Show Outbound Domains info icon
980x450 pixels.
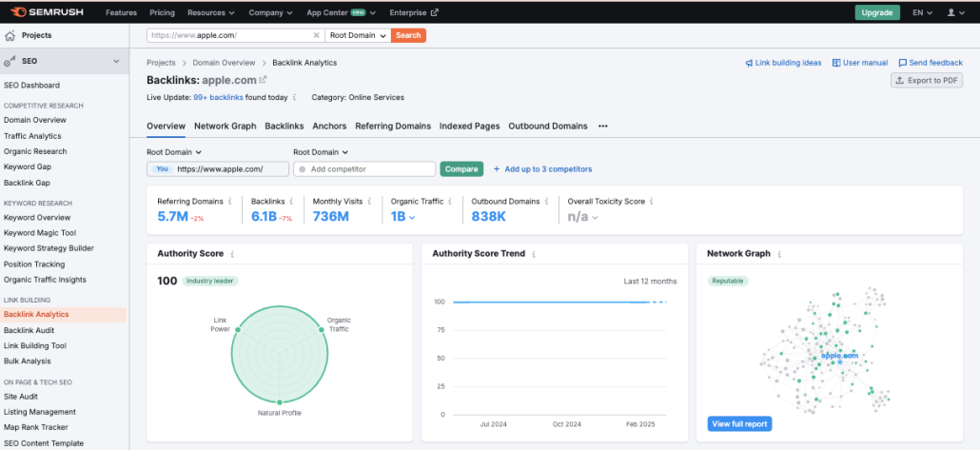coord(546,202)
